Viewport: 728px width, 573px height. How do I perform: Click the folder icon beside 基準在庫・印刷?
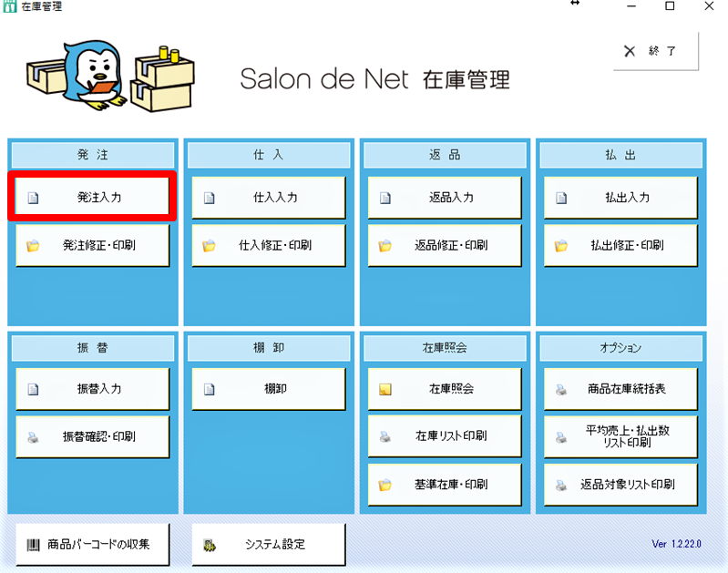385,485
